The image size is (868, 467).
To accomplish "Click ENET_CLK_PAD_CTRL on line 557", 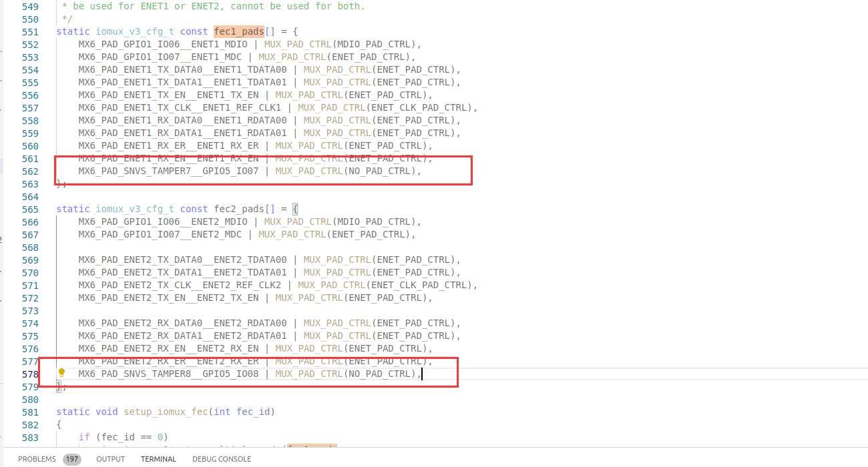I will pos(419,108).
